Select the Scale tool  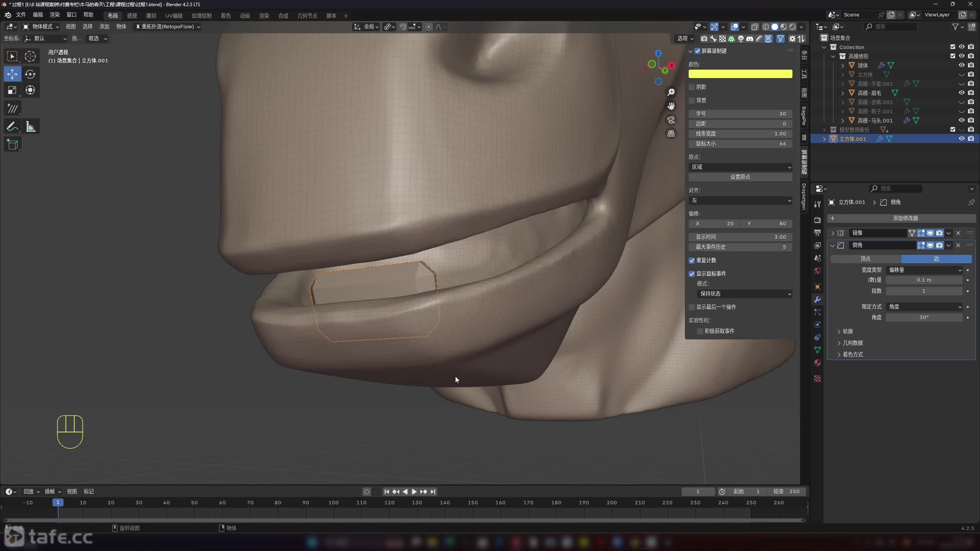click(x=12, y=90)
